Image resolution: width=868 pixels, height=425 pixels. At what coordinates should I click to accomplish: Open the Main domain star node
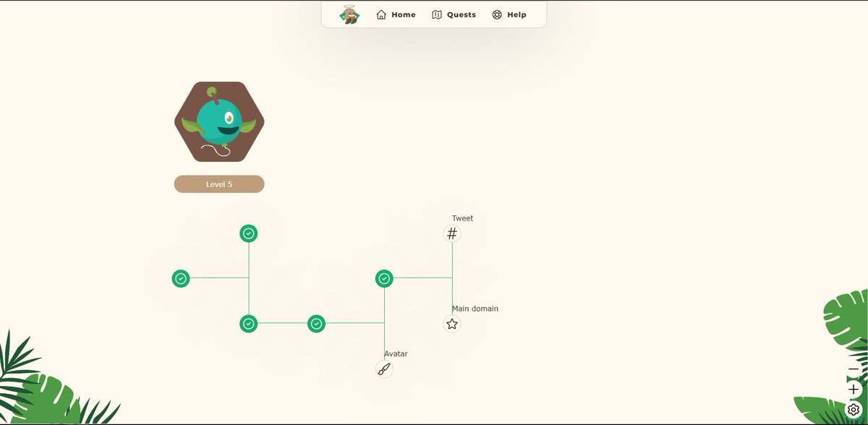[x=452, y=324]
